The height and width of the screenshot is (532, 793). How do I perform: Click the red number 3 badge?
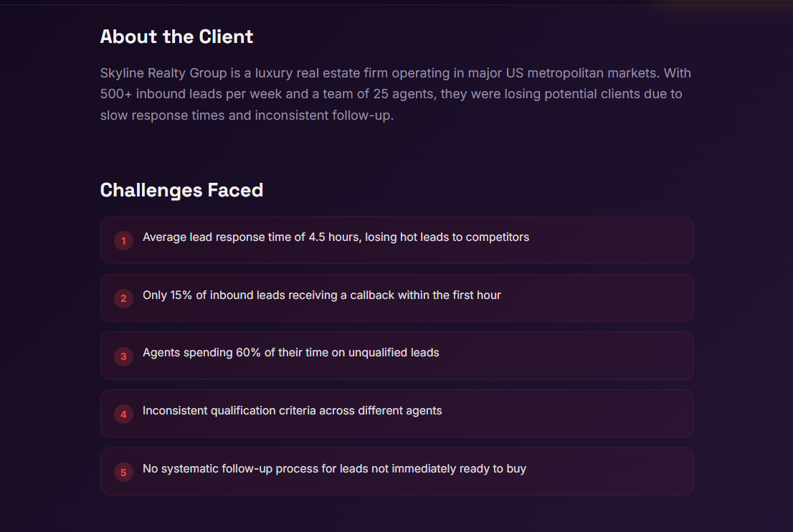(x=123, y=356)
